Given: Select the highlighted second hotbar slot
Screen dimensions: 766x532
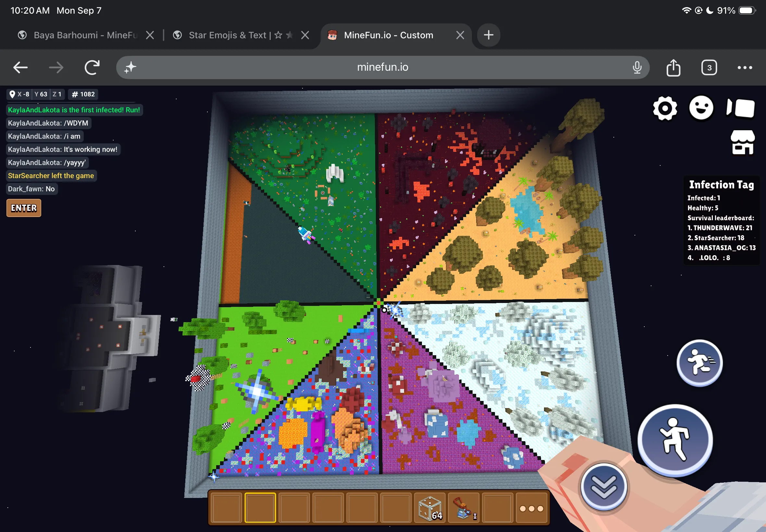Looking at the screenshot, I should (x=260, y=508).
